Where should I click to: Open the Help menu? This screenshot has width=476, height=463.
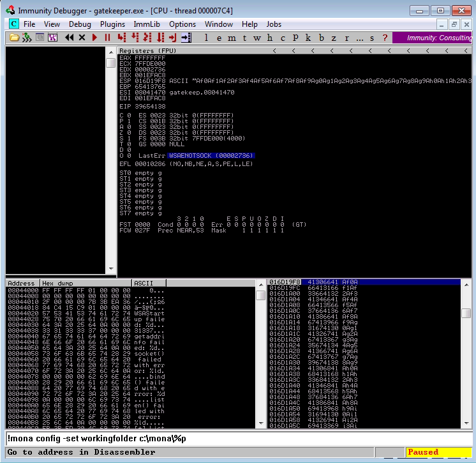pos(249,24)
